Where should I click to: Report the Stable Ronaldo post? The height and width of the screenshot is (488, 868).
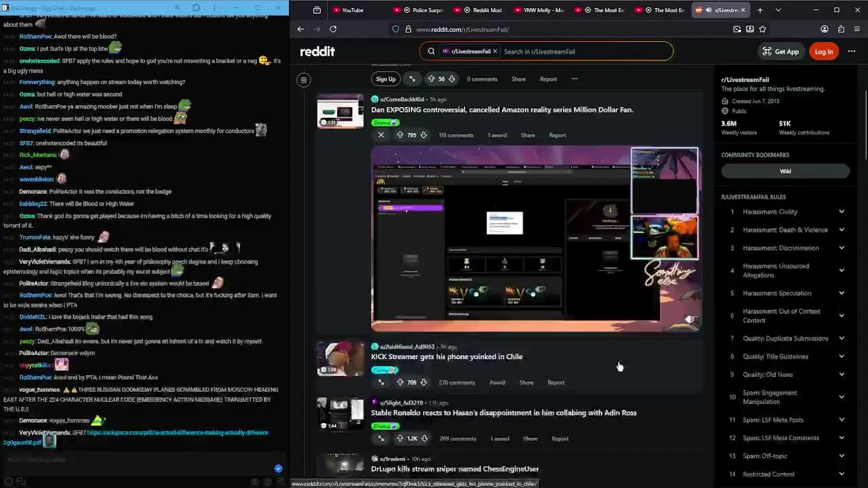coord(560,439)
